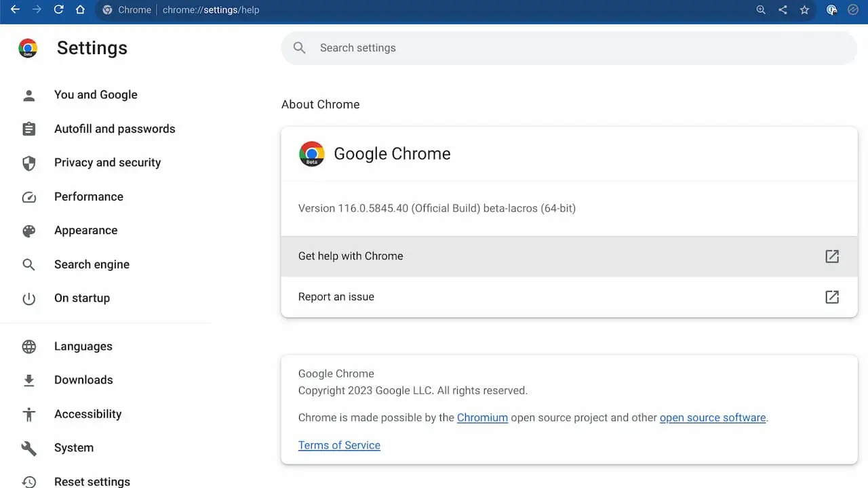Viewport: 868px width, 488px height.
Task: Open the Autofill and passwords section
Action: 114,129
